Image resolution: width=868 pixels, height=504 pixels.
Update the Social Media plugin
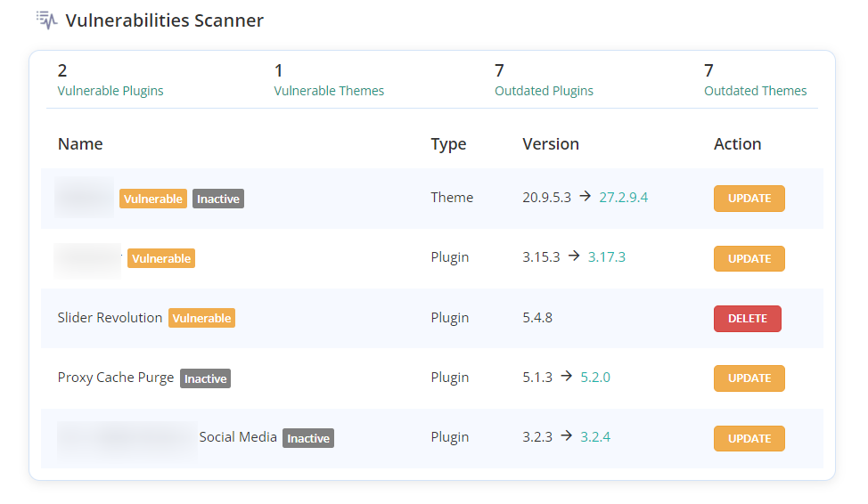[749, 438]
